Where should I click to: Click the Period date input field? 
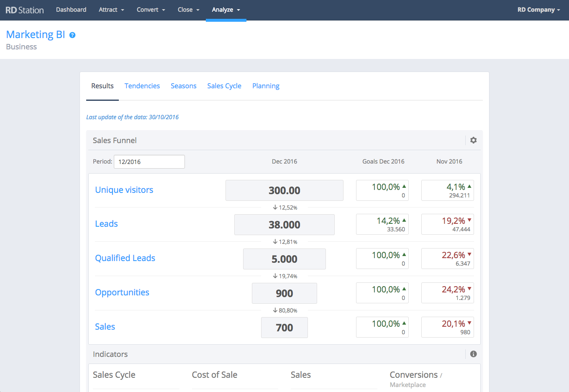149,162
